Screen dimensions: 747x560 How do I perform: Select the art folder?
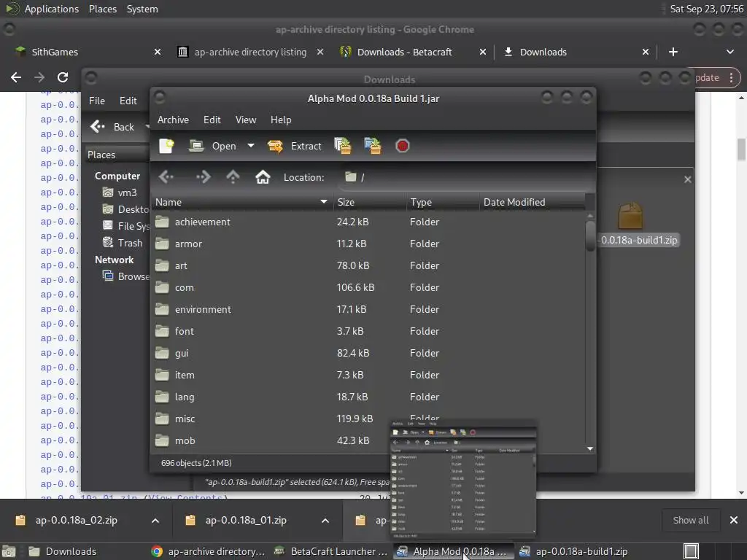click(368, 265)
